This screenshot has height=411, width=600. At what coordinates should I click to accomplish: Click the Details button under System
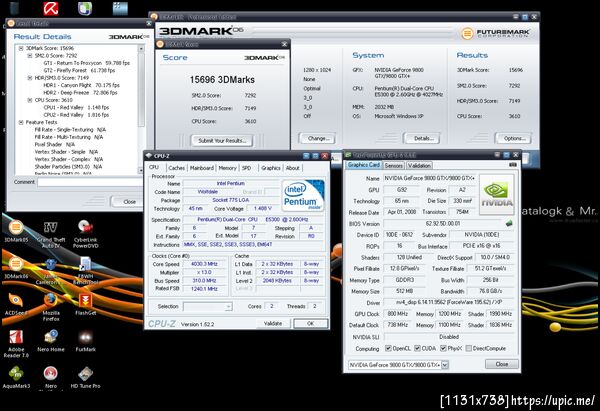(x=423, y=138)
